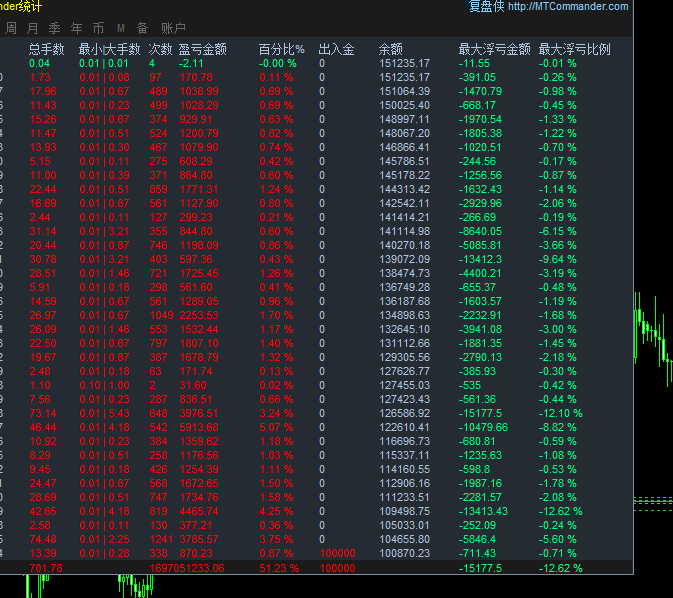673x598 pixels.
Task: Select the profit cell 1028.29
Action: [x=199, y=106]
